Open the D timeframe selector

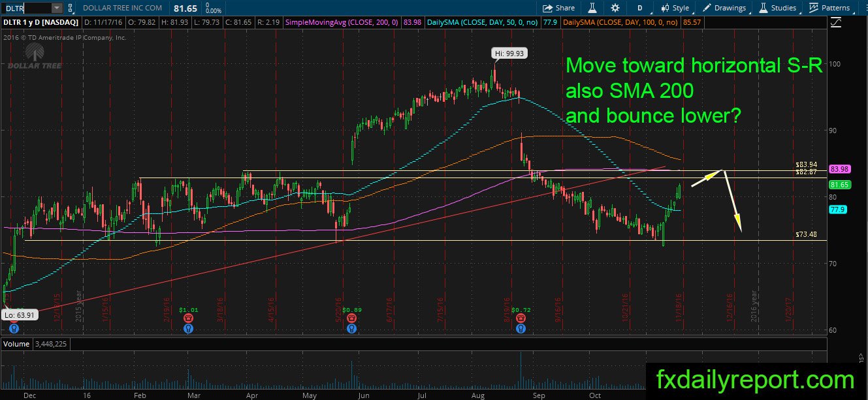click(x=640, y=8)
